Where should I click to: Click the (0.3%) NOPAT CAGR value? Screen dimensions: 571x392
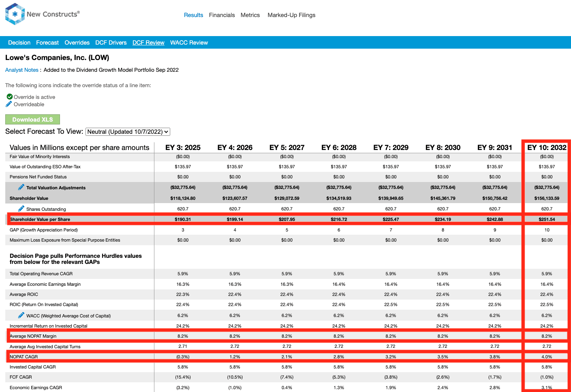[183, 357]
